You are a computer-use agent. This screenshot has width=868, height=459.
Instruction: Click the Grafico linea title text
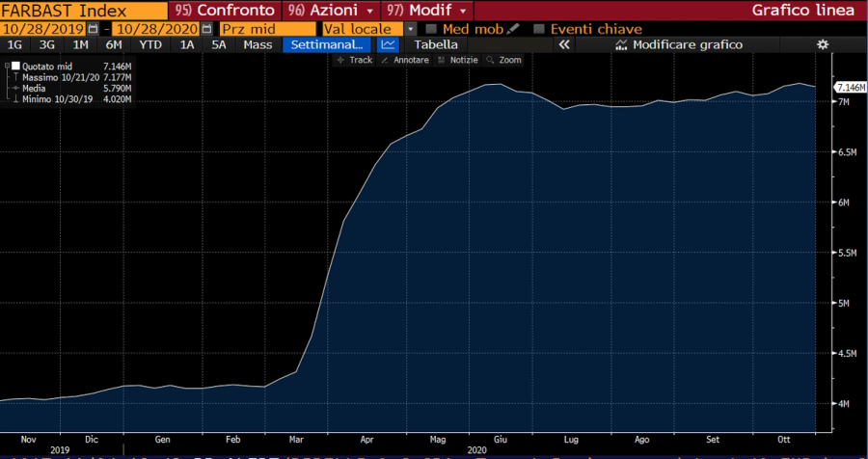pos(802,10)
